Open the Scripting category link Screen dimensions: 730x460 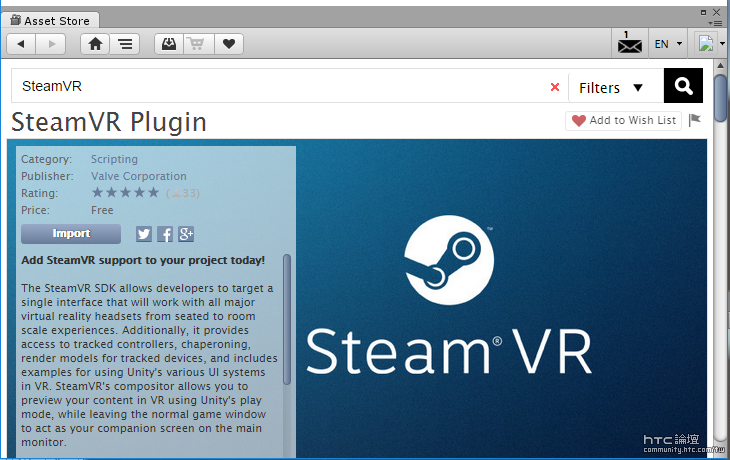coord(114,159)
